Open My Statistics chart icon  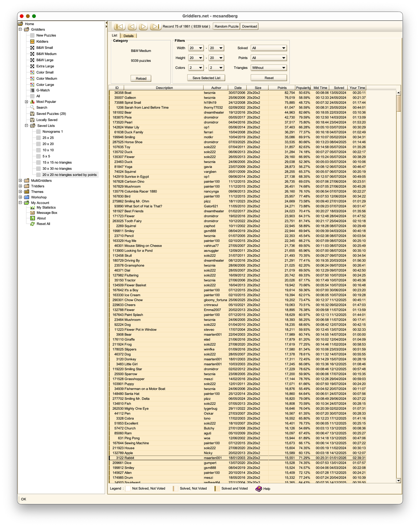[x=33, y=208]
